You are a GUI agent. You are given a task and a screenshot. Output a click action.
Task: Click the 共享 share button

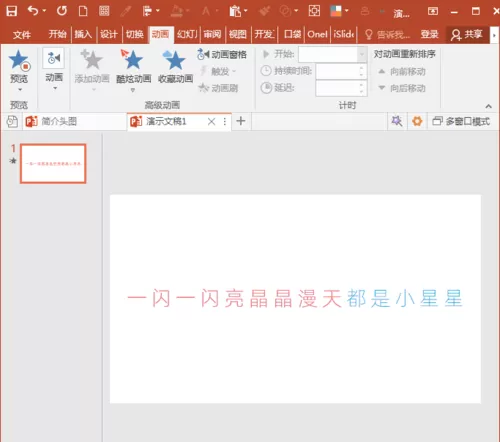point(467,34)
